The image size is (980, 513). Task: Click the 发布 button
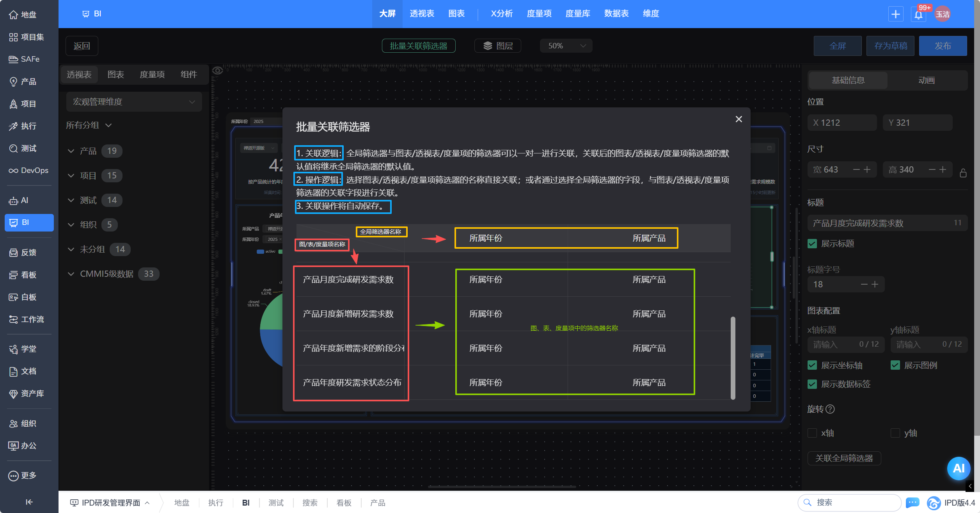(943, 46)
